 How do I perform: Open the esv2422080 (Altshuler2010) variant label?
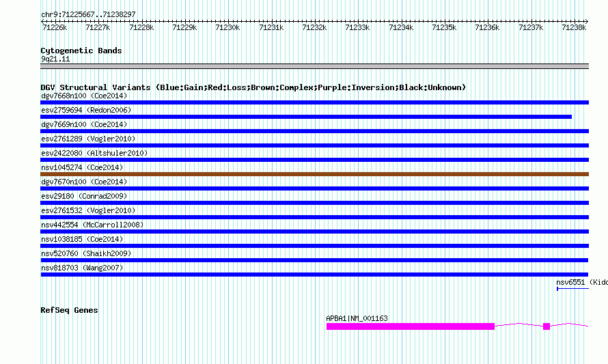pos(94,153)
